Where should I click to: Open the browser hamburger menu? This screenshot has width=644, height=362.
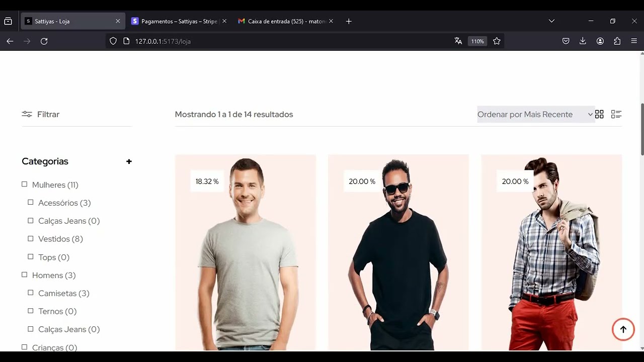coord(634,41)
